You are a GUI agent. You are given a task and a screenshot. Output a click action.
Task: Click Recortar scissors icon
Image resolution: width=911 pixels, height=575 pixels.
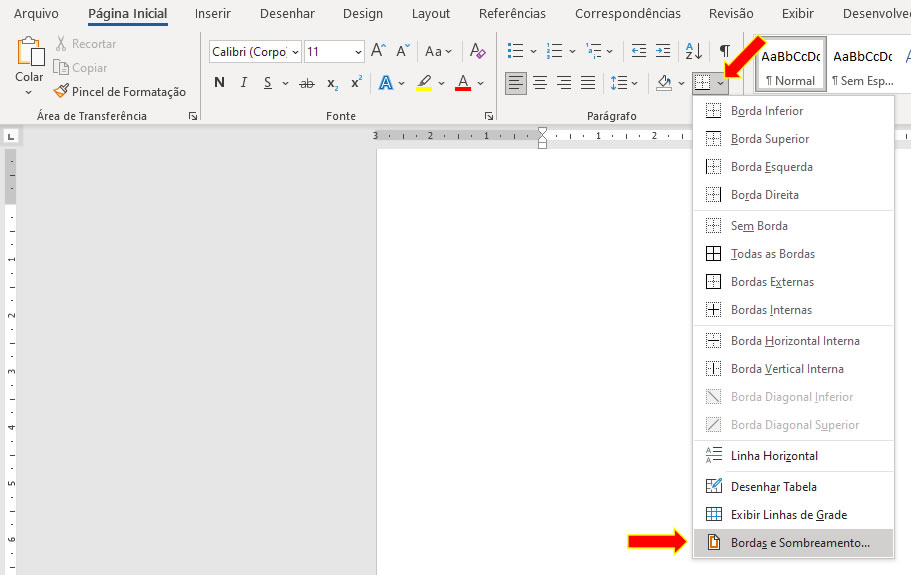(61, 44)
